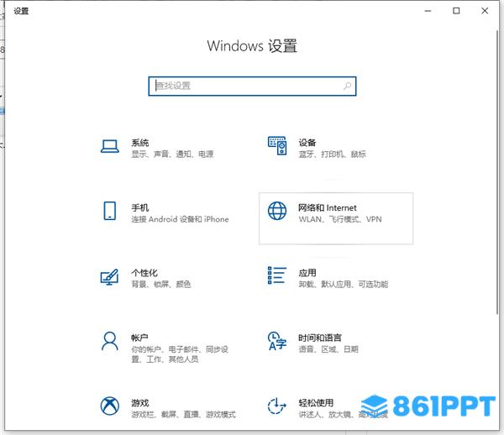Open the 时间和语言 settings title

(320, 338)
